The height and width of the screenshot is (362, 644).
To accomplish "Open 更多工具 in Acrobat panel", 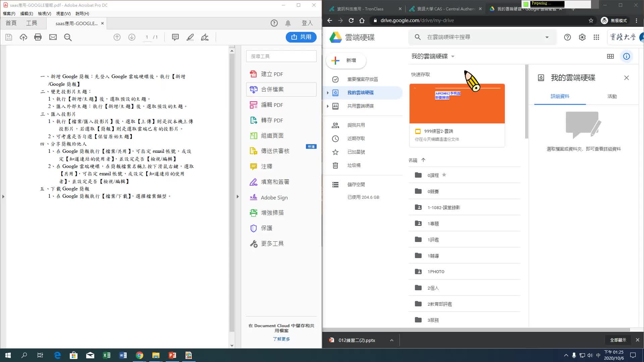I will [x=281, y=244].
